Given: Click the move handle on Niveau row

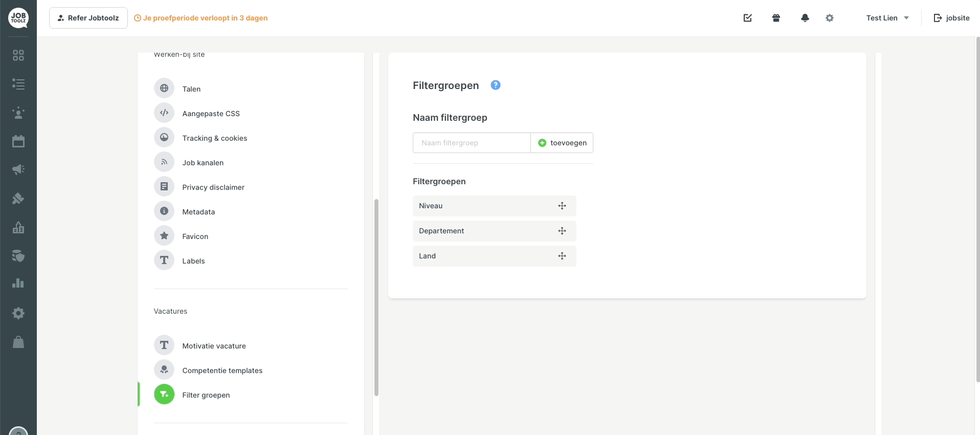Looking at the screenshot, I should (x=562, y=206).
